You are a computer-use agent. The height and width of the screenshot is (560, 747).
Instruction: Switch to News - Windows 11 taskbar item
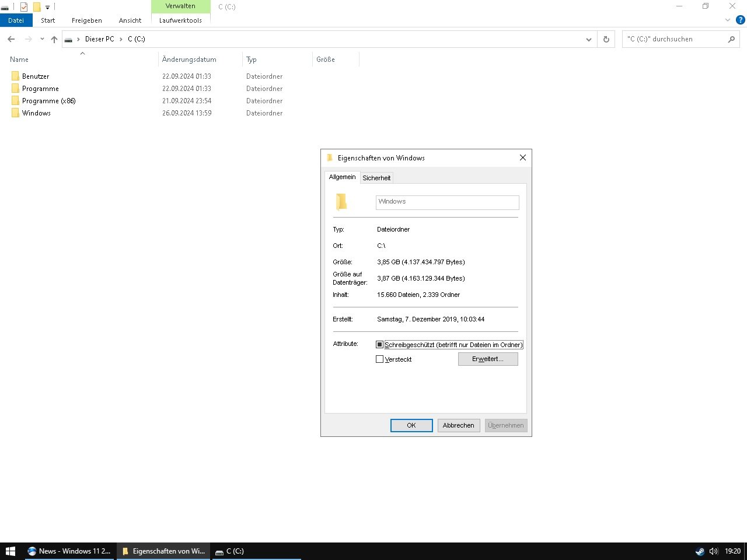(69, 551)
